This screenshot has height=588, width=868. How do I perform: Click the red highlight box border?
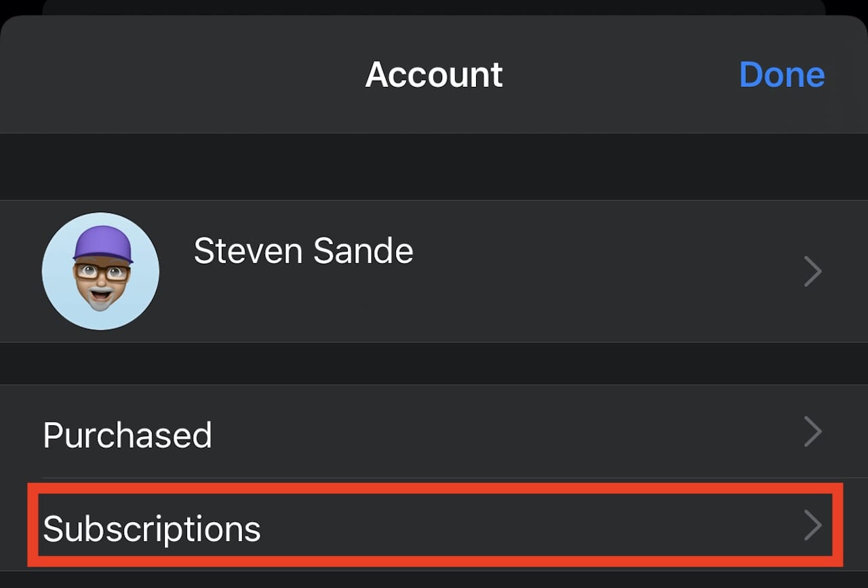click(x=434, y=487)
